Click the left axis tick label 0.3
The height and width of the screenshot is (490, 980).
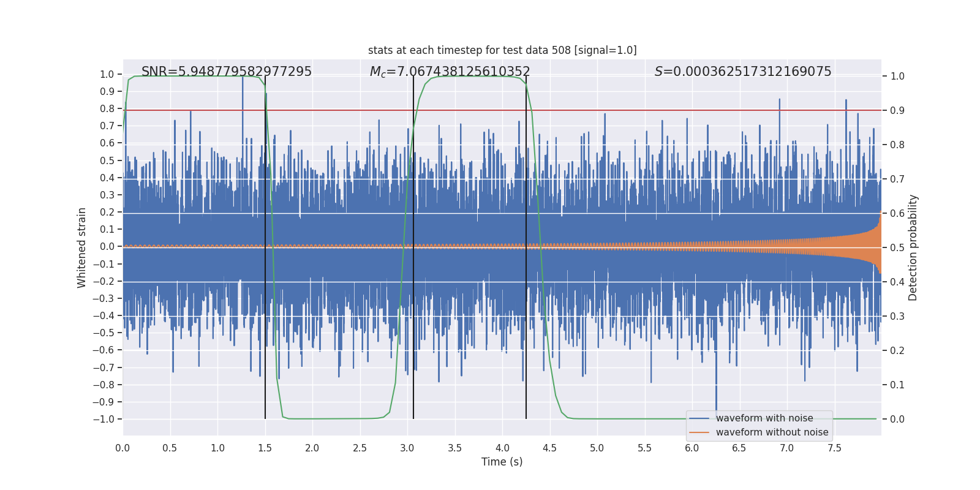(107, 195)
